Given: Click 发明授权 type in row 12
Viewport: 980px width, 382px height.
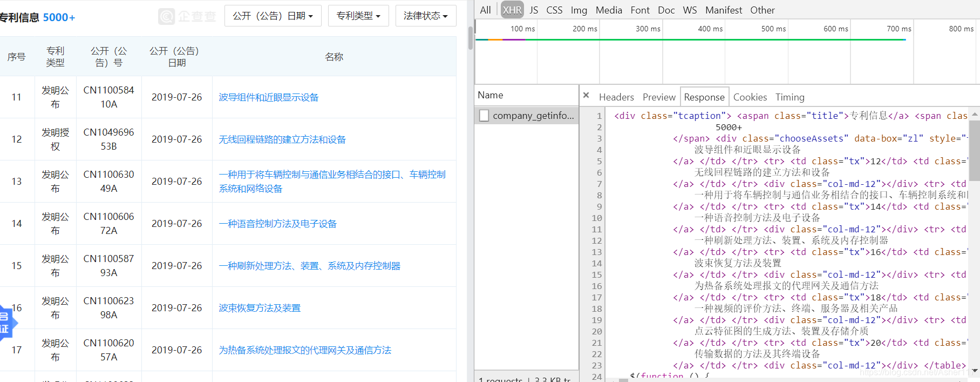Looking at the screenshot, I should (55, 139).
